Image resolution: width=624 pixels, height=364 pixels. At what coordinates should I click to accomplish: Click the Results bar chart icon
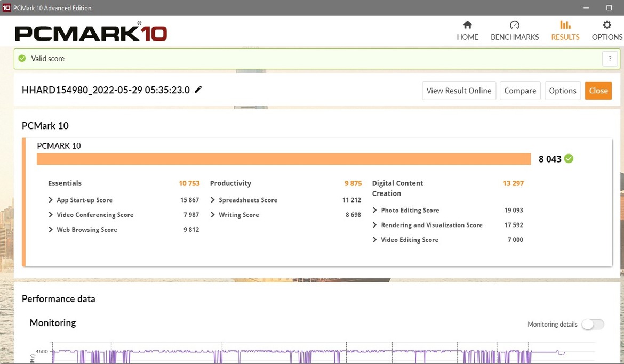[x=565, y=25]
